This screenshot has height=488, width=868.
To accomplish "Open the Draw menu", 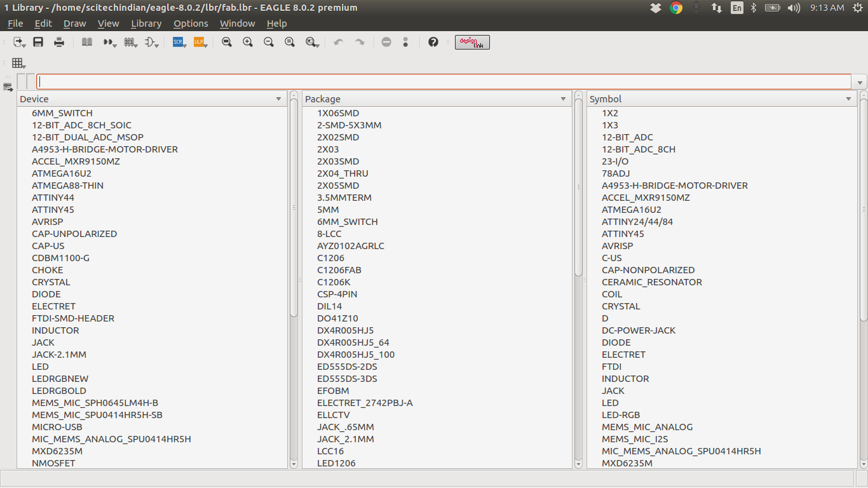I will 74,24.
